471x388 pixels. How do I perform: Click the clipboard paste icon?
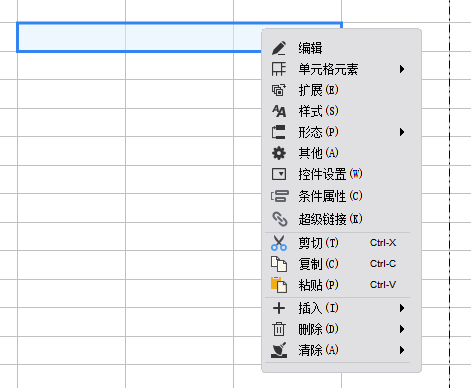point(279,285)
